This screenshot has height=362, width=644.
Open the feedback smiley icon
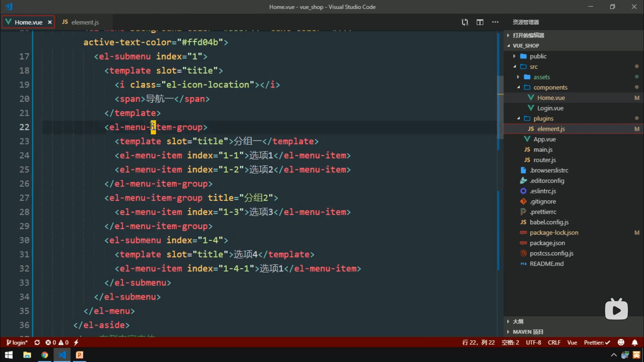click(621, 342)
